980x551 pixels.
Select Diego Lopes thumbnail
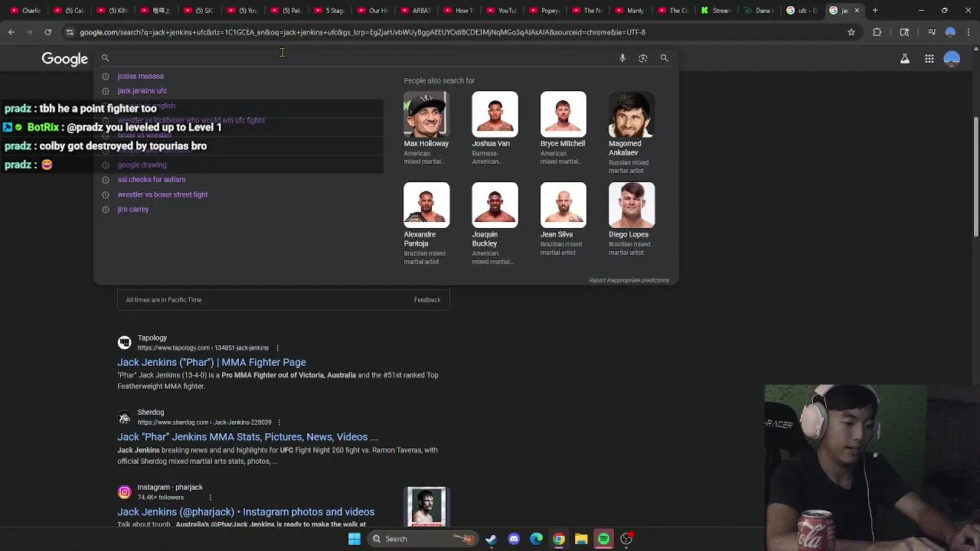coord(632,205)
